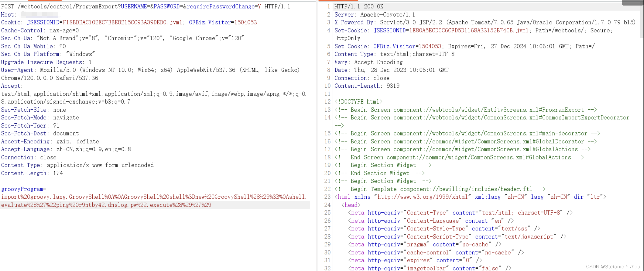
Task: Select response Content-Type text/html;charset=UTF-8
Action: pos(394,54)
